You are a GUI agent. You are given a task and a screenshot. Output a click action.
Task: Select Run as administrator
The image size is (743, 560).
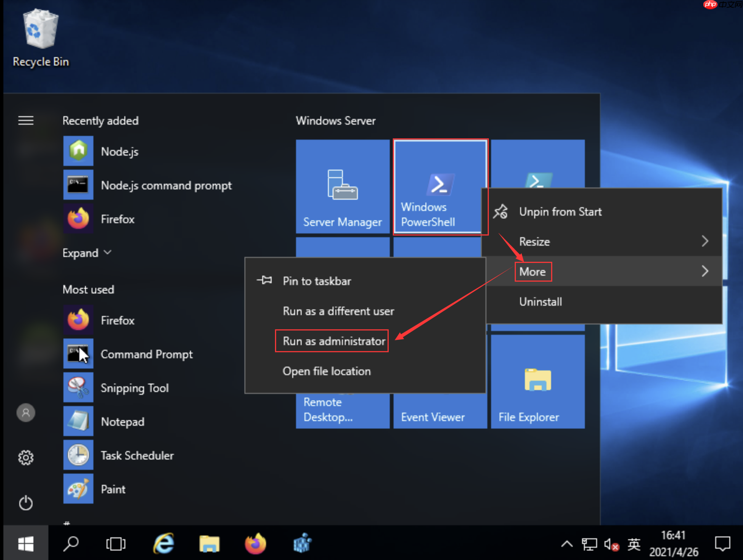pos(333,341)
